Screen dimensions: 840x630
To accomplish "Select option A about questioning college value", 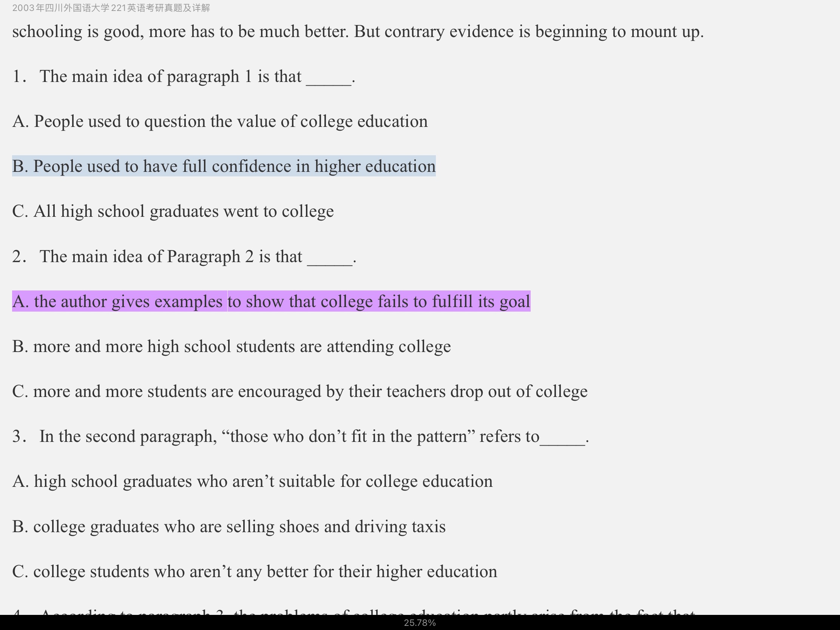I will click(x=220, y=122).
